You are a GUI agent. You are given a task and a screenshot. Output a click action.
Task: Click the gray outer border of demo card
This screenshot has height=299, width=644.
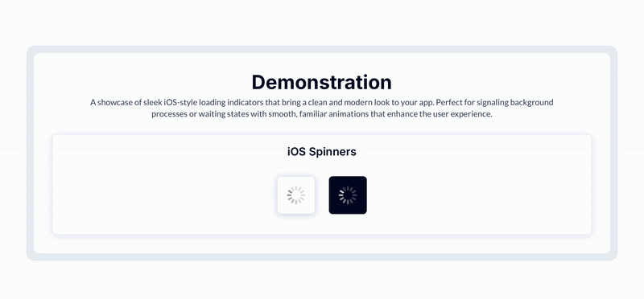(30, 153)
